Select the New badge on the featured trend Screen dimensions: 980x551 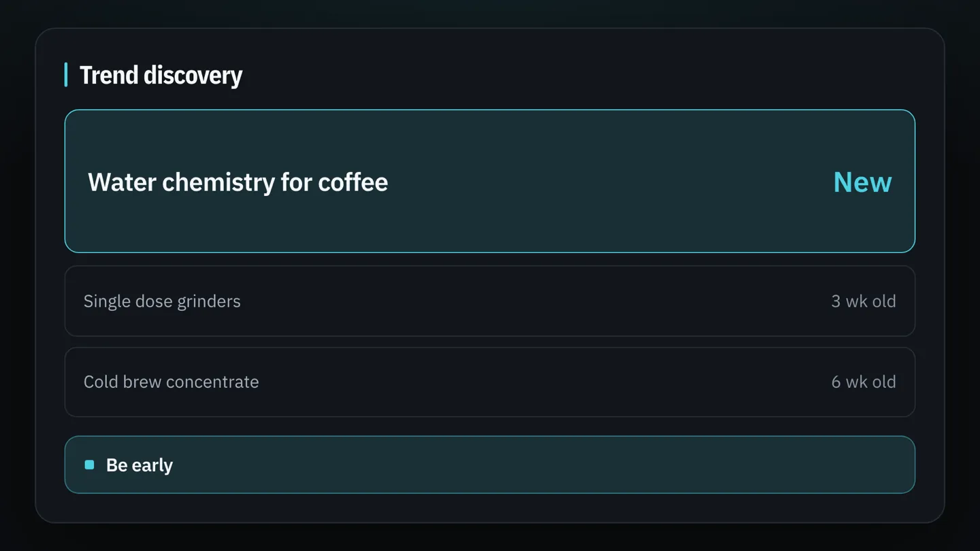coord(862,182)
